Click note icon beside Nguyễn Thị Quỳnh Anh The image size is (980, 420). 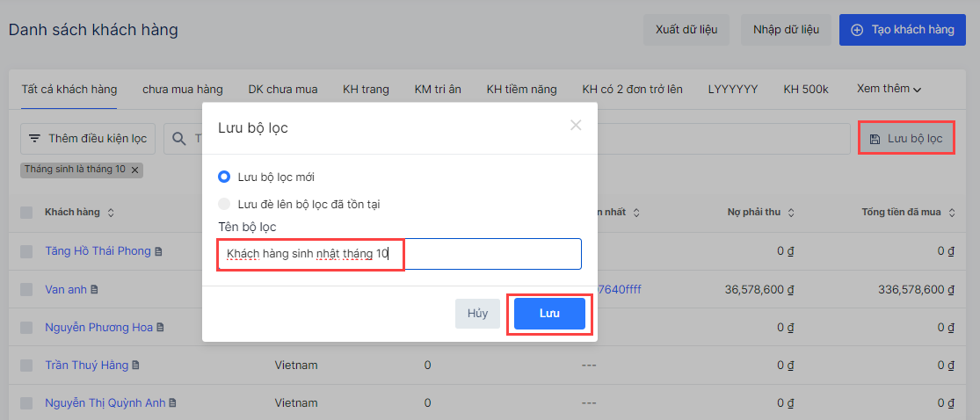click(172, 404)
